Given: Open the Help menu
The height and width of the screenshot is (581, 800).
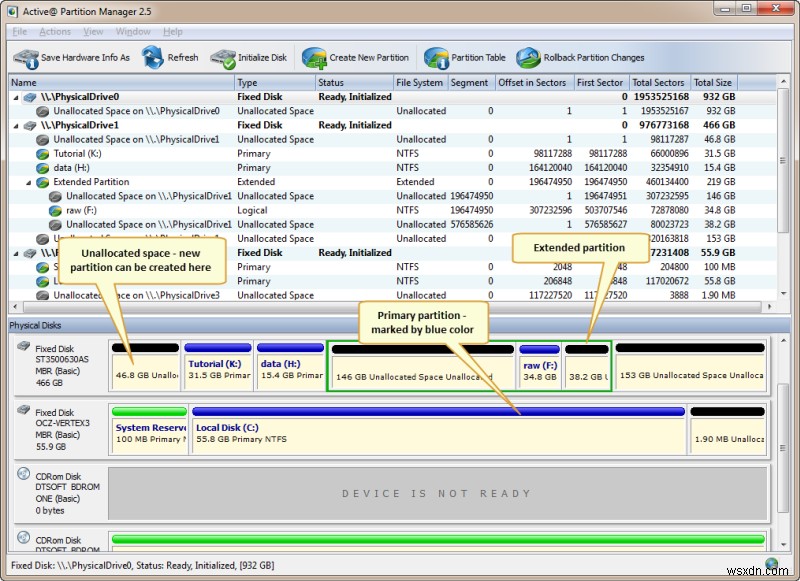Looking at the screenshot, I should pos(173,32).
